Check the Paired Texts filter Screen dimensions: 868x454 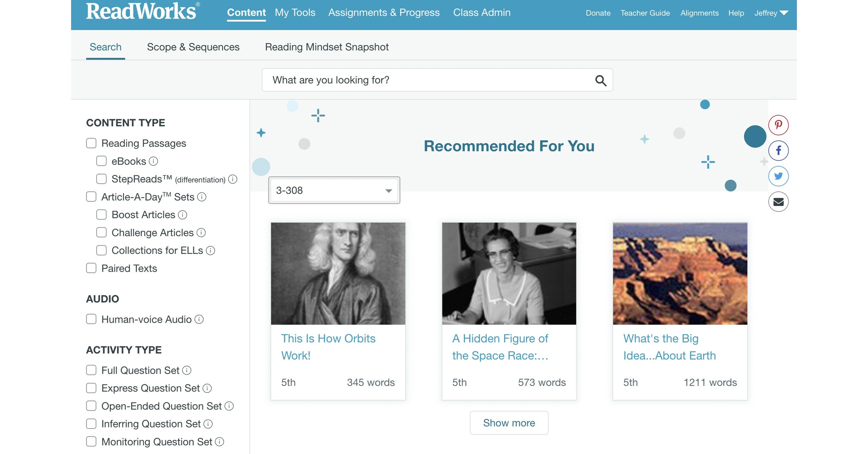click(x=91, y=268)
